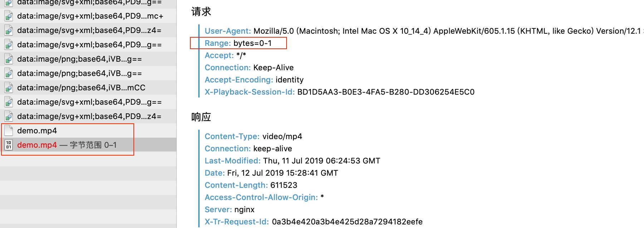Click the first svg+xml image resource icon
Screen dimensions: 644x228
coord(8,3)
